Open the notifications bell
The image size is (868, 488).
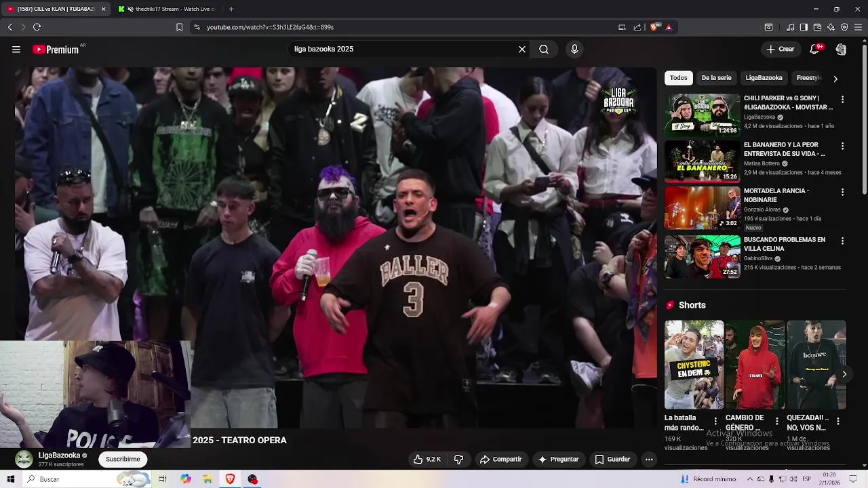pos(815,49)
